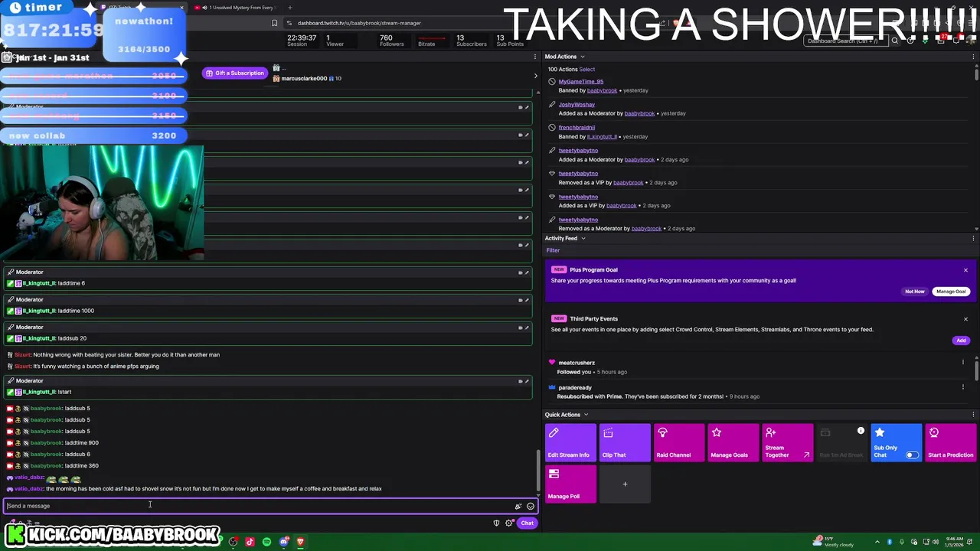The width and height of the screenshot is (980, 551).
Task: Open the MyGameTime_95 user link
Action: (x=580, y=81)
